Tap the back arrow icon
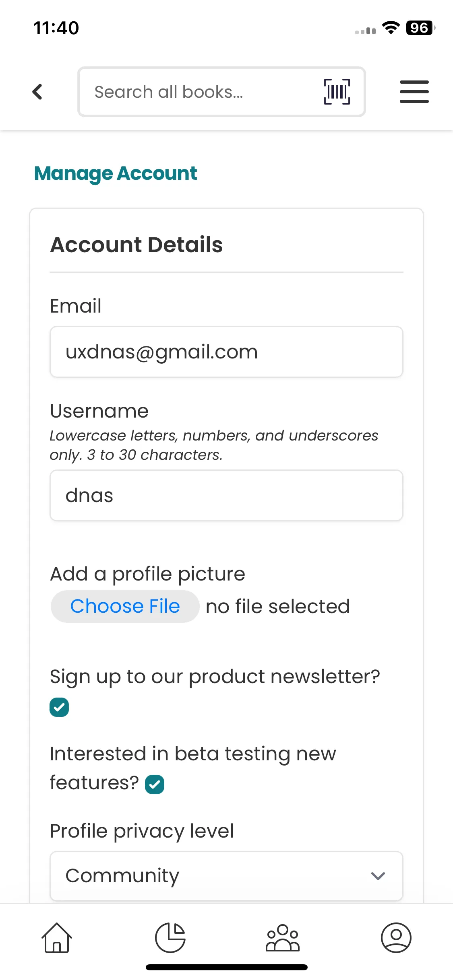This screenshot has height=980, width=453. (37, 92)
